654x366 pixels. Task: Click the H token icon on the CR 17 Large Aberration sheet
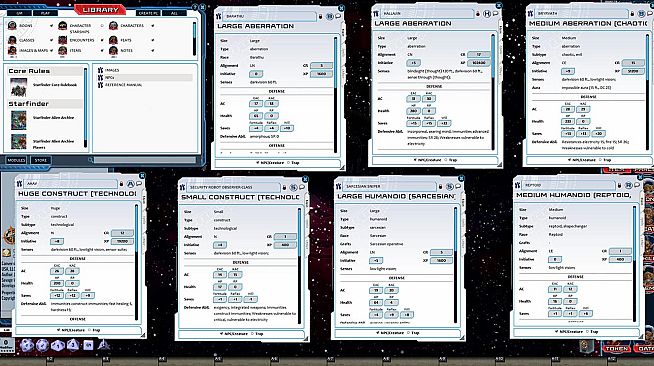point(487,14)
